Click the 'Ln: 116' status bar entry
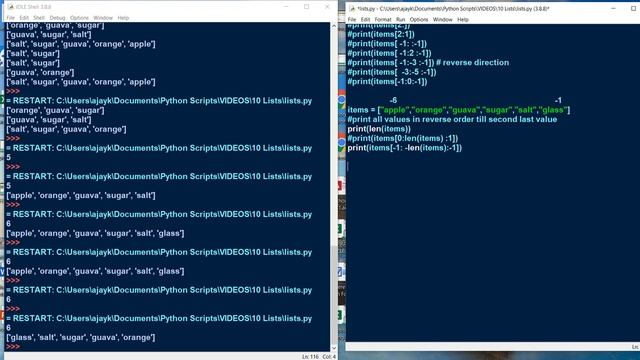 [x=311, y=357]
